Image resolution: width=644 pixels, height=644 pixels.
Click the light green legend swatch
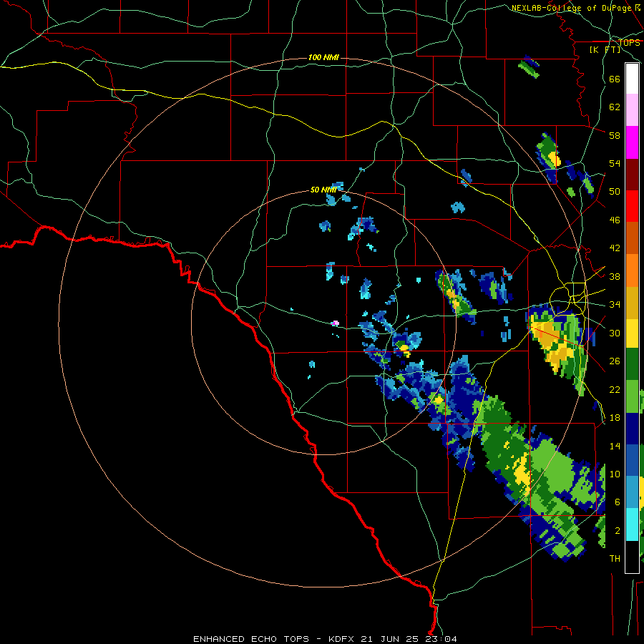tap(632, 396)
